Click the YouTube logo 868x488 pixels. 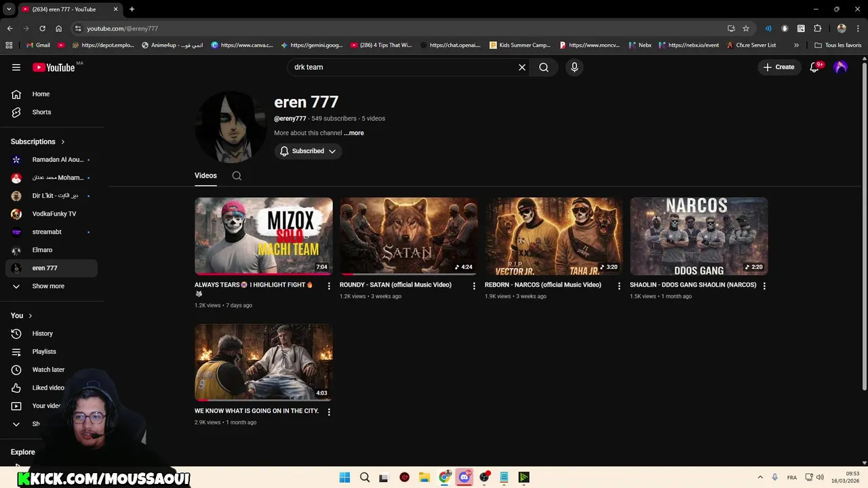[x=54, y=67]
